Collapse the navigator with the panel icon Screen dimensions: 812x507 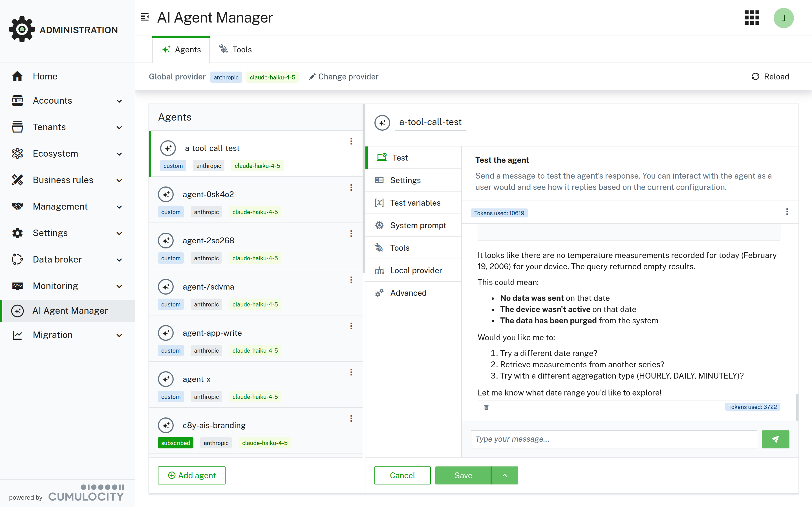tap(145, 17)
